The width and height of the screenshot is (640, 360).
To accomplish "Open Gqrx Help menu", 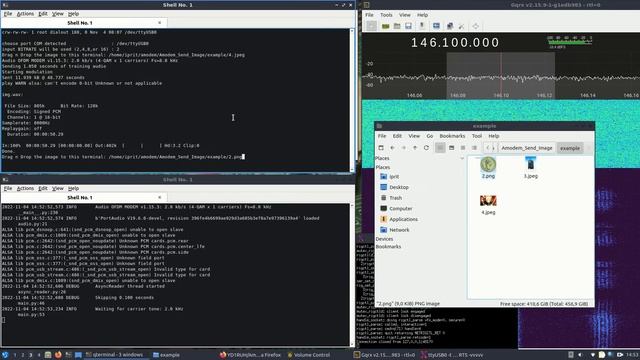I will [x=422, y=15].
